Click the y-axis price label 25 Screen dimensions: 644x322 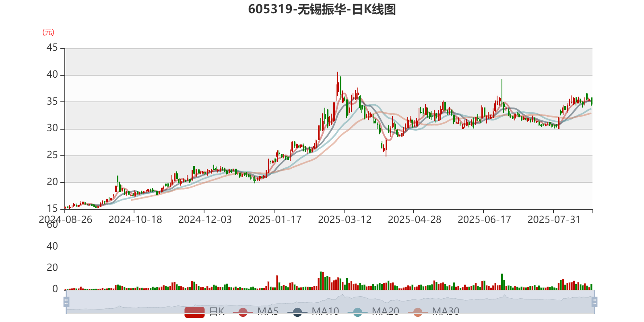[x=52, y=155]
